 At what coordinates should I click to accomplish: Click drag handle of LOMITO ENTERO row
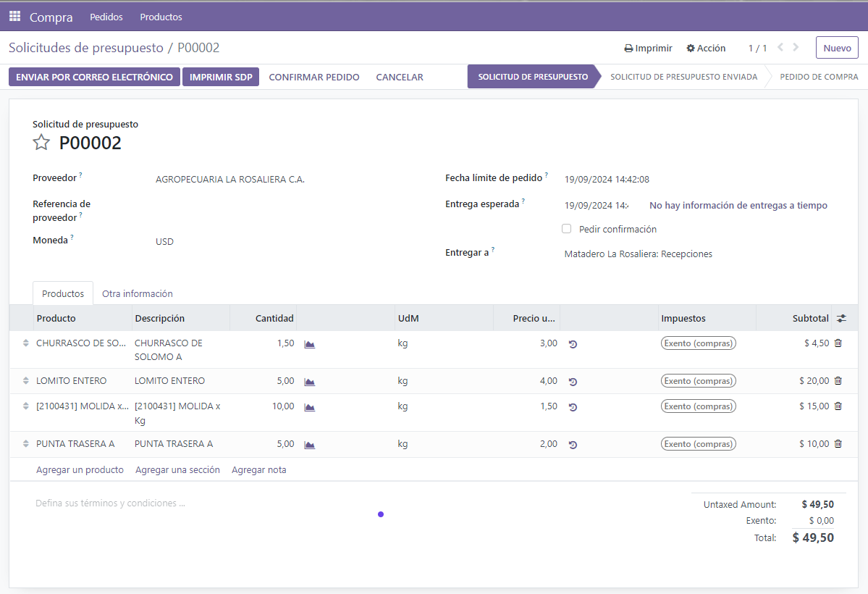click(25, 381)
